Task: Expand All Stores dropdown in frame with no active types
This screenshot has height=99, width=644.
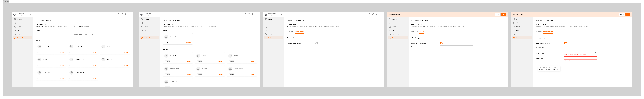Action: 30,14
